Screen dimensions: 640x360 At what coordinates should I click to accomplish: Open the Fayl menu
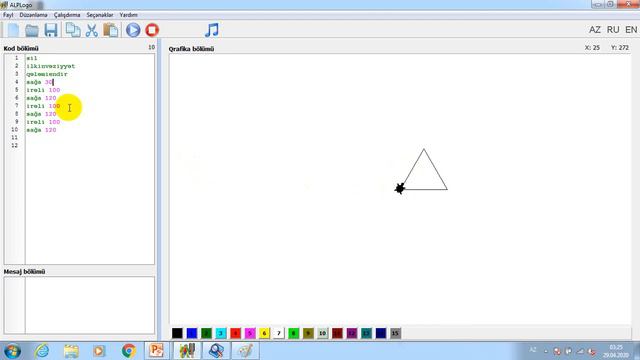coord(8,15)
